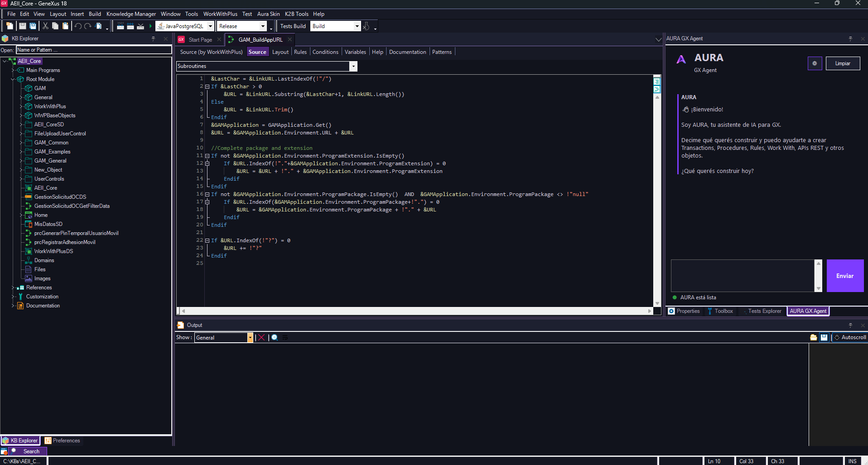Click the Paste clipboard icon
Image resolution: width=868 pixels, height=465 pixels.
tap(65, 26)
